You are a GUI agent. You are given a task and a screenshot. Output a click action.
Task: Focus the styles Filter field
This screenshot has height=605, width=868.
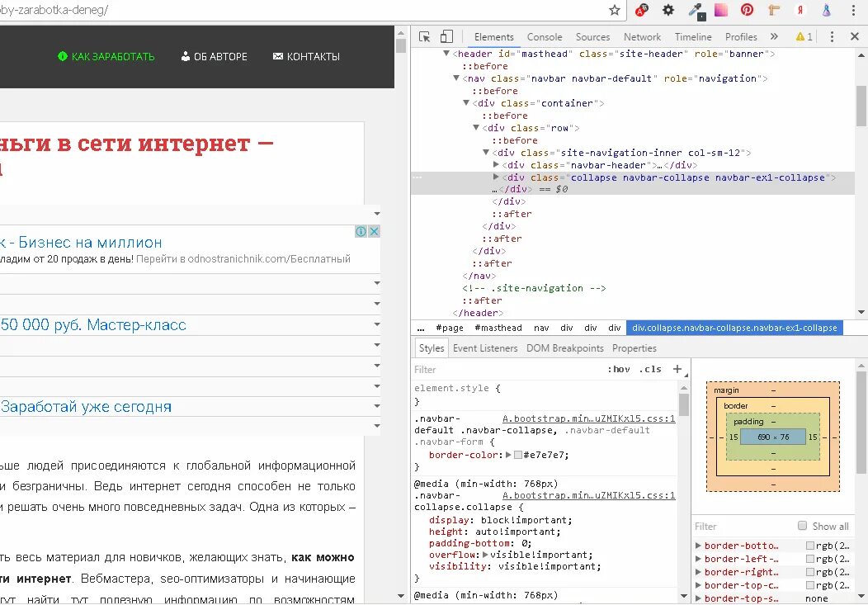coord(507,369)
